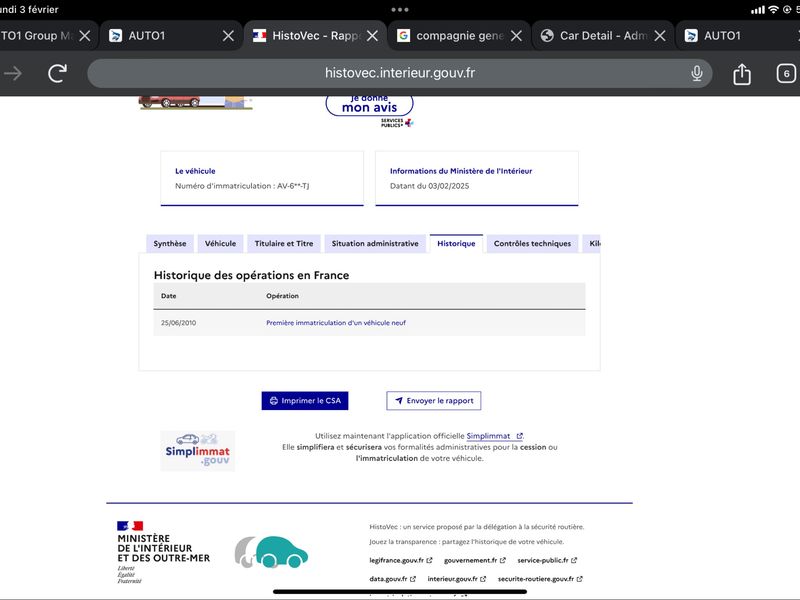Click the Ministère de l'Intérieur logo

tap(163, 552)
